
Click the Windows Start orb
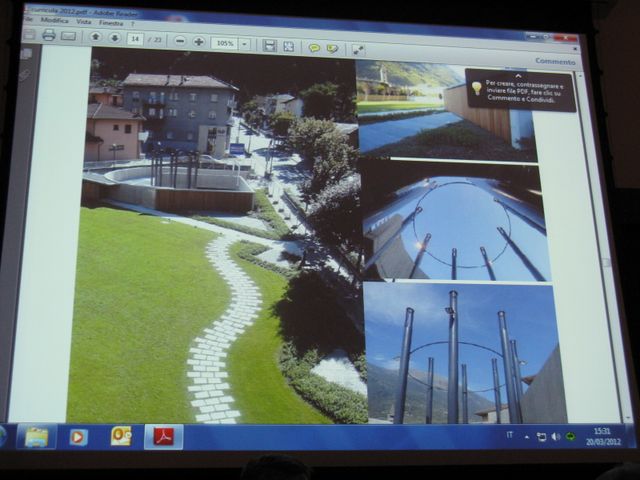click(x=2, y=436)
